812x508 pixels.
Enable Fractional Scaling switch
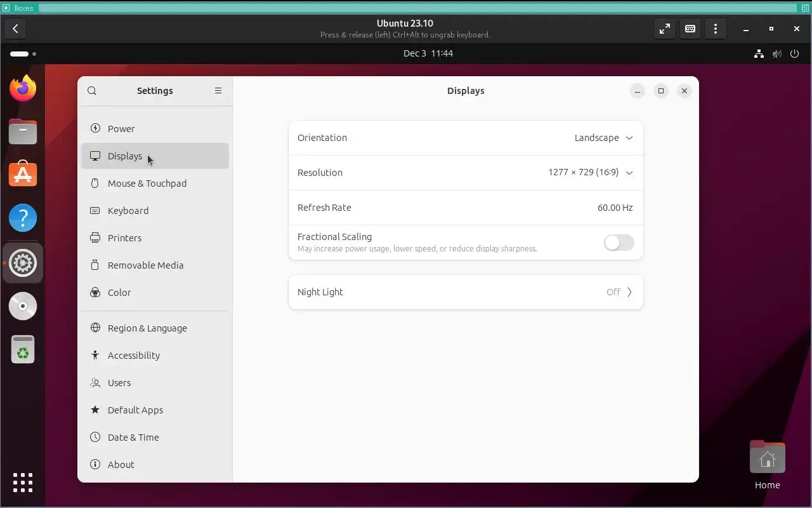click(619, 243)
